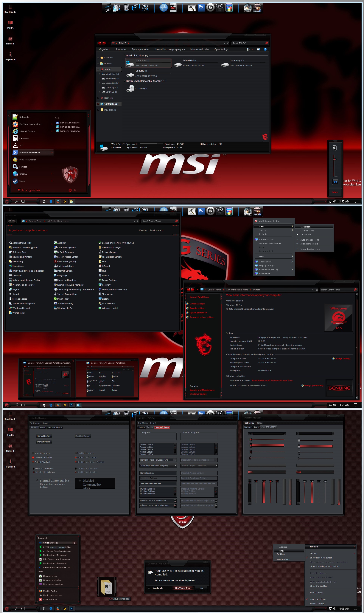Open Mouse settings in Control Panel
The height and width of the screenshot is (613, 364).
tap(104, 275)
